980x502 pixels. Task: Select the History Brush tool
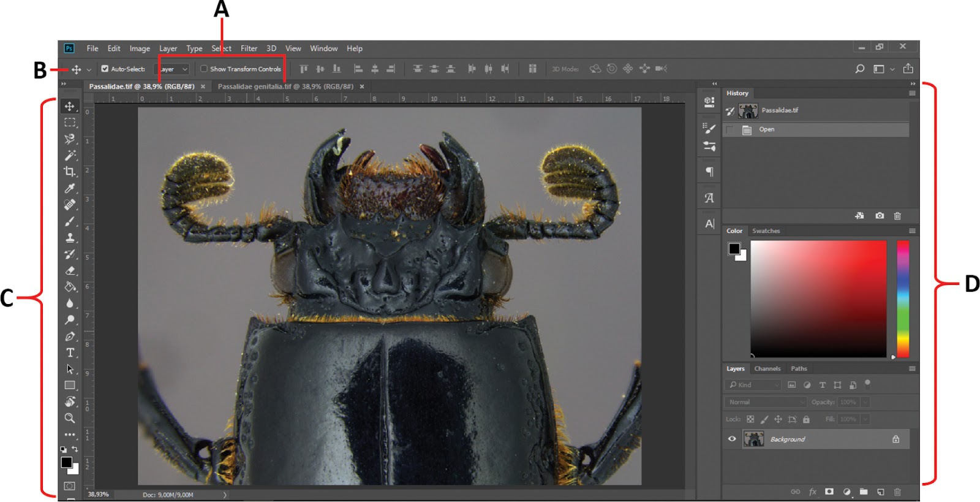[70, 254]
